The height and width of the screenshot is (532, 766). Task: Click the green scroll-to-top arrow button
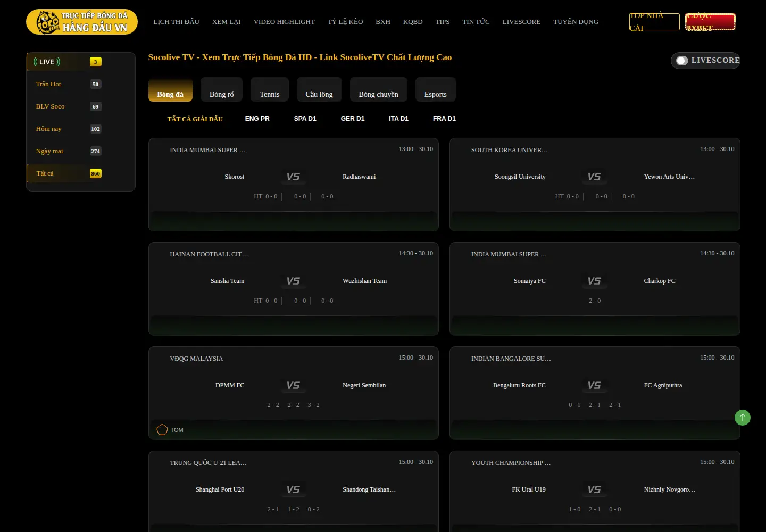(x=743, y=418)
